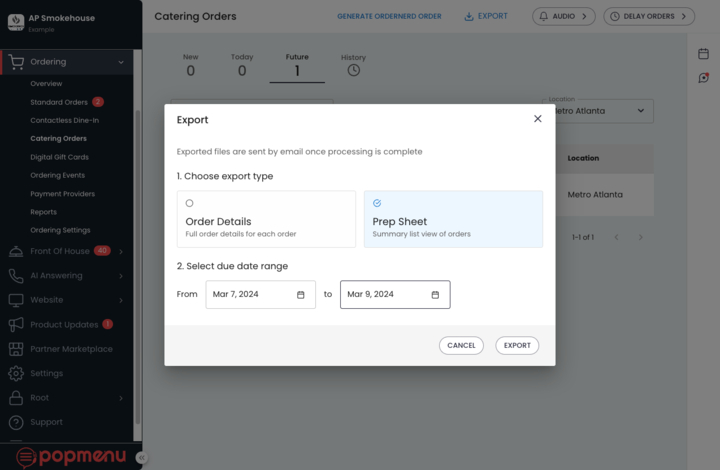720x470 pixels.
Task: Click the calendar icon in the To date field
Action: [435, 295]
